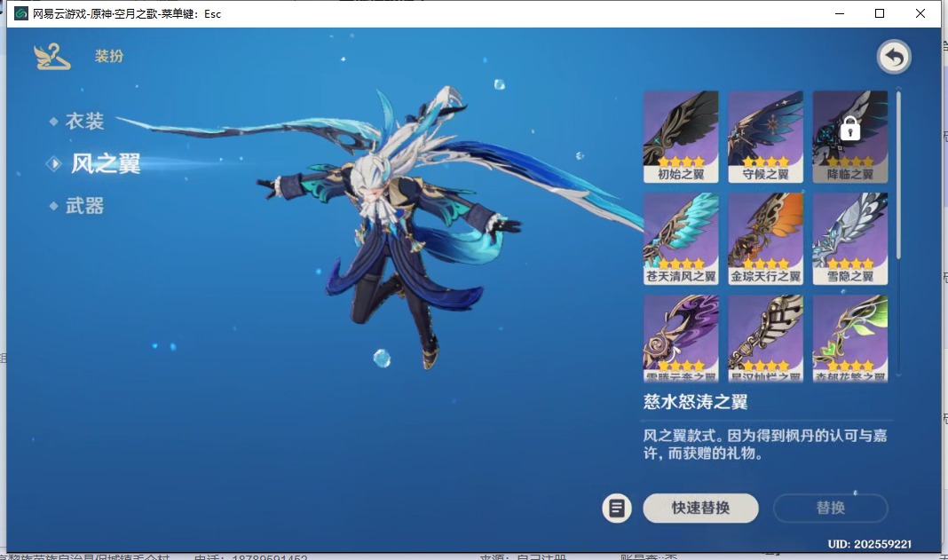
Task: Click the hanger dress-up icon
Action: [51, 57]
